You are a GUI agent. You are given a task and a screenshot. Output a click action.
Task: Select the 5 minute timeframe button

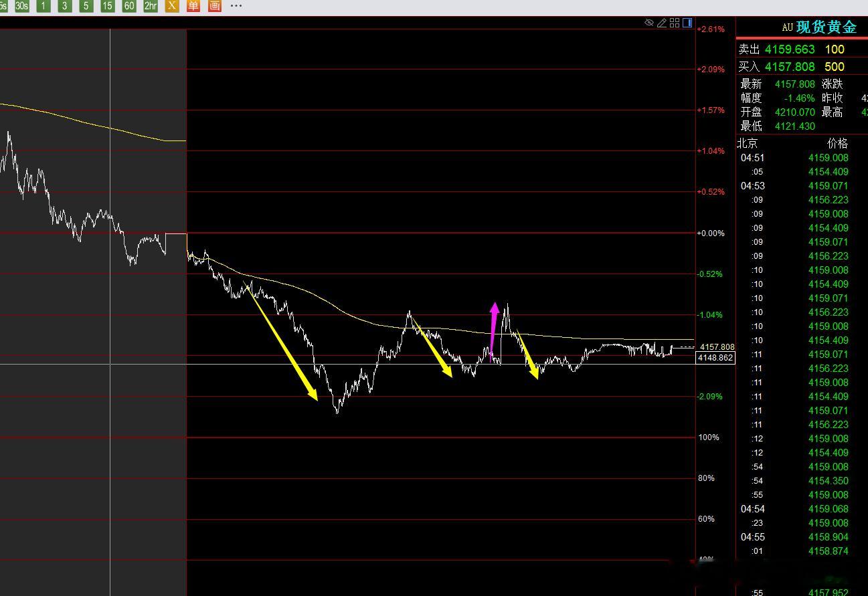click(x=86, y=6)
